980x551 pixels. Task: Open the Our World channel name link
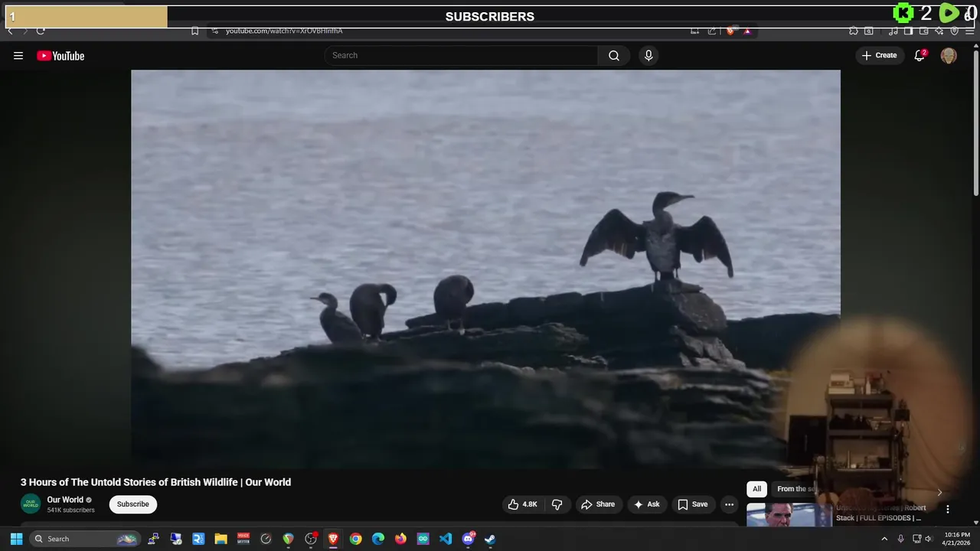65,500
